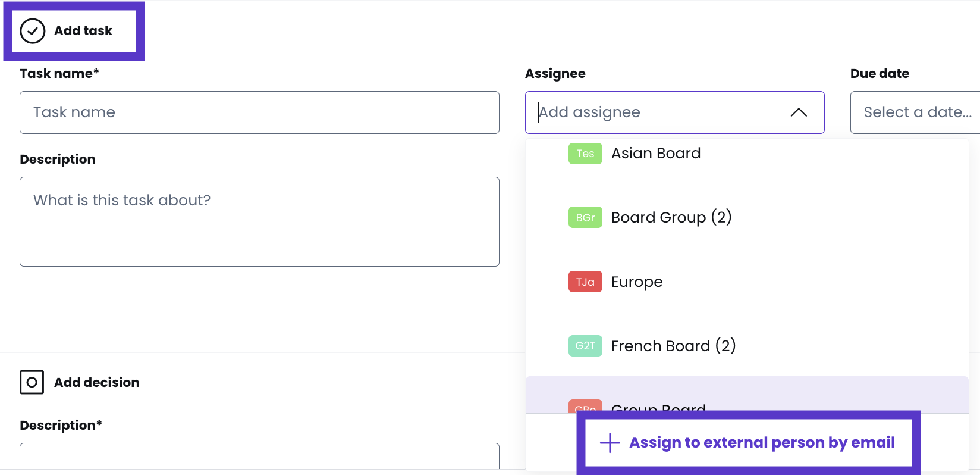Open the Due date picker field

point(915,112)
